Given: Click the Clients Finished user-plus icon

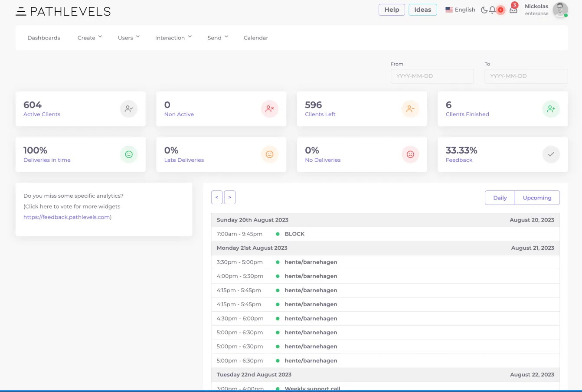Looking at the screenshot, I should click(551, 109).
